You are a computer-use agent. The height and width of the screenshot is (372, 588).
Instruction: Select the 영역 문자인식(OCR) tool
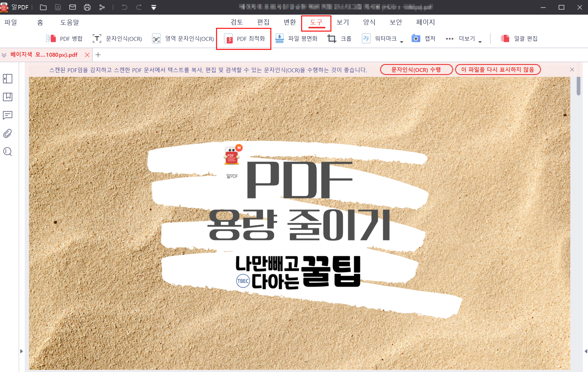point(183,39)
